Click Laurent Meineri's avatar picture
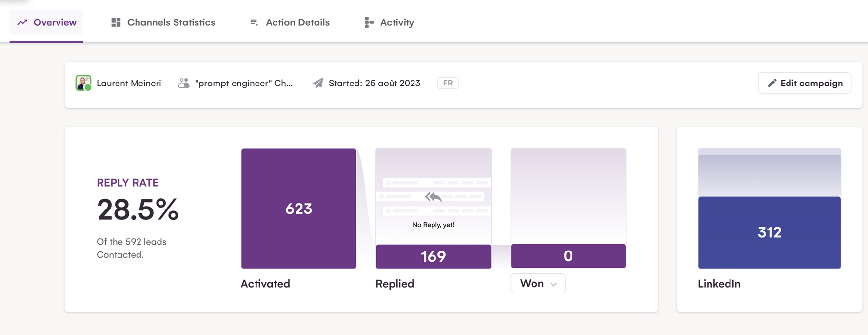This screenshot has height=335, width=868. pyautogui.click(x=83, y=83)
